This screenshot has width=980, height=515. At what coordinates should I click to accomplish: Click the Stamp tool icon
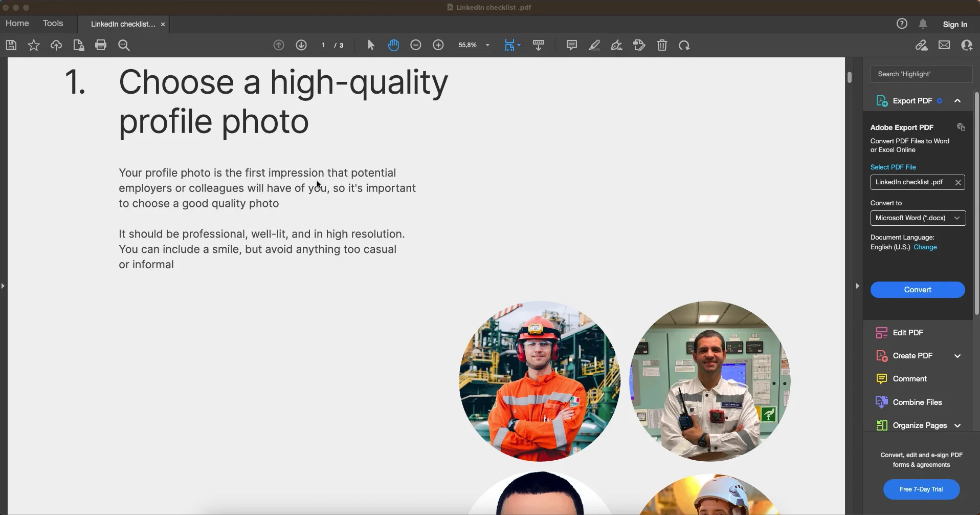[639, 45]
